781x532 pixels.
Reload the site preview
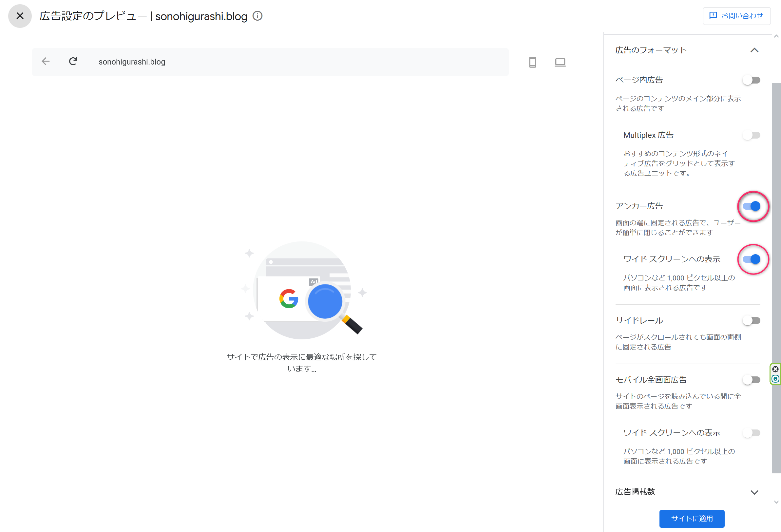pyautogui.click(x=73, y=62)
